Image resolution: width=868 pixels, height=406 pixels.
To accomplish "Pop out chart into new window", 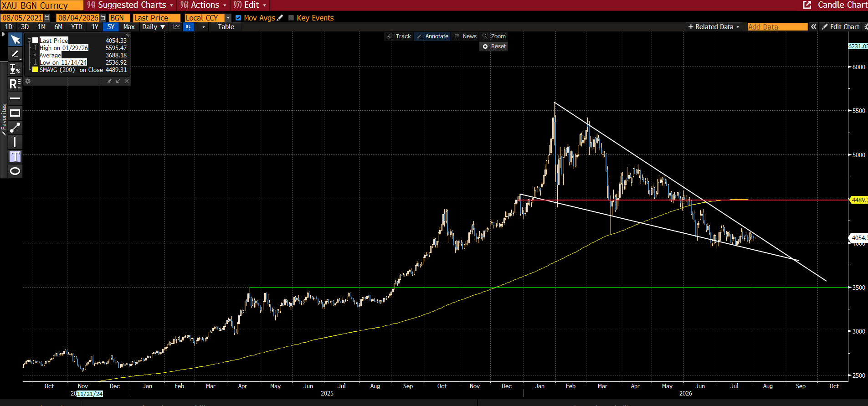I will click(x=807, y=5).
